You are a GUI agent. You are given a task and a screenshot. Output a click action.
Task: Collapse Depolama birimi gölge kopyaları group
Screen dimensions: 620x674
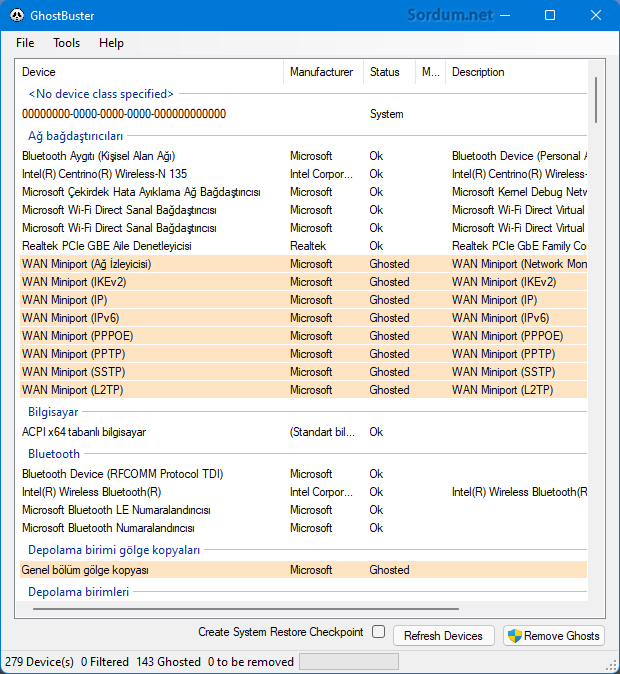click(x=114, y=550)
